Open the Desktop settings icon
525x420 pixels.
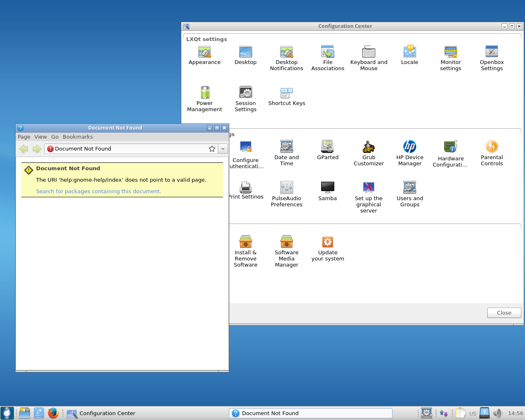point(246,55)
